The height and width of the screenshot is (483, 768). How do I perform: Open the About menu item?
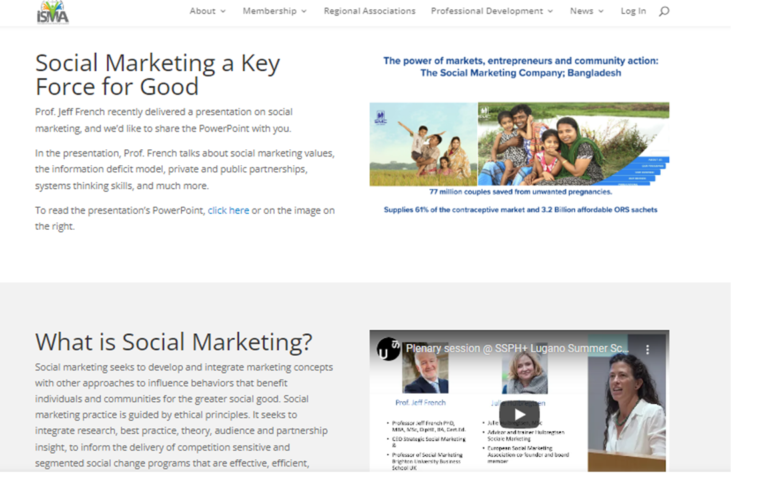point(202,11)
